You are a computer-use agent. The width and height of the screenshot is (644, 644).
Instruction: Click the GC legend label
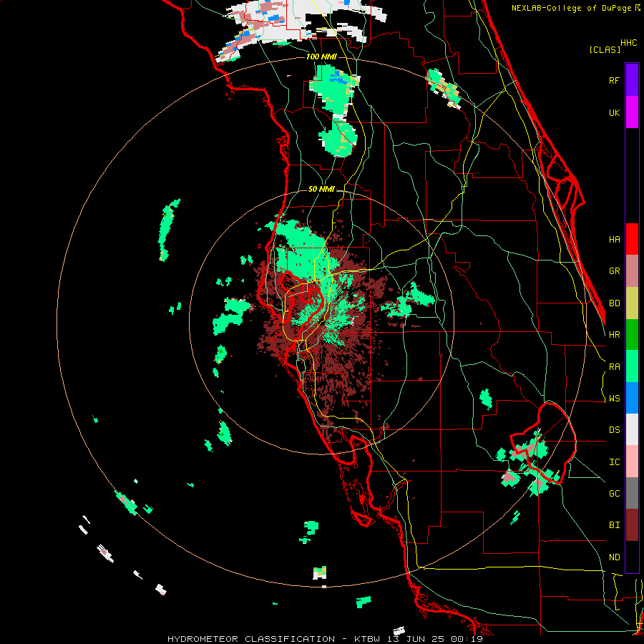(614, 494)
